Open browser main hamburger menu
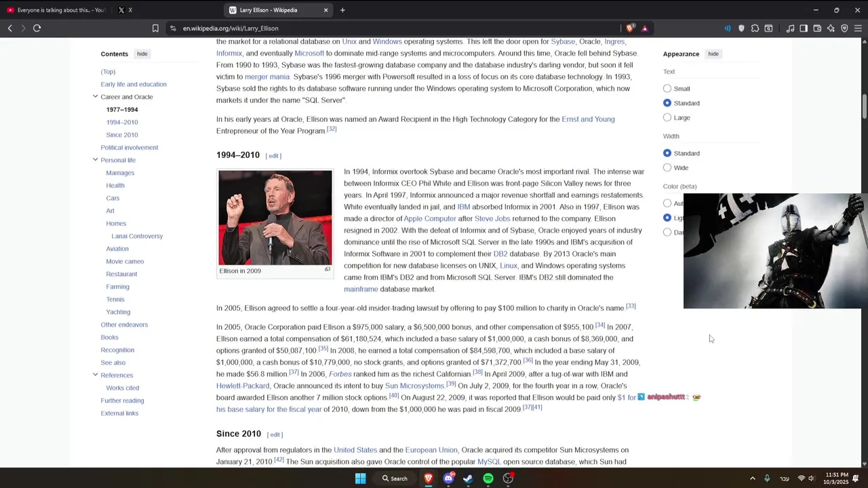The width and height of the screenshot is (868, 488). click(x=858, y=28)
